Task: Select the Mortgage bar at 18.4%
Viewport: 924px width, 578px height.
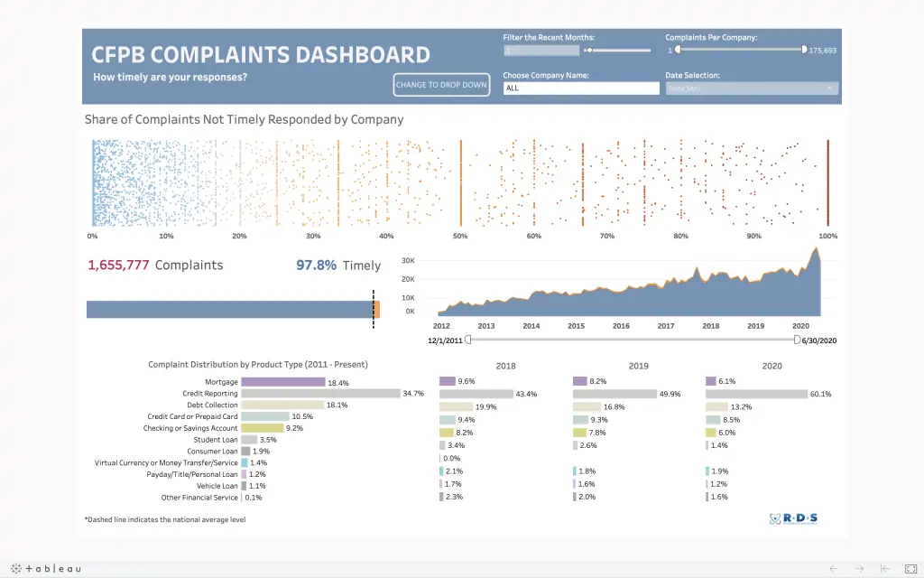Action: (283, 382)
